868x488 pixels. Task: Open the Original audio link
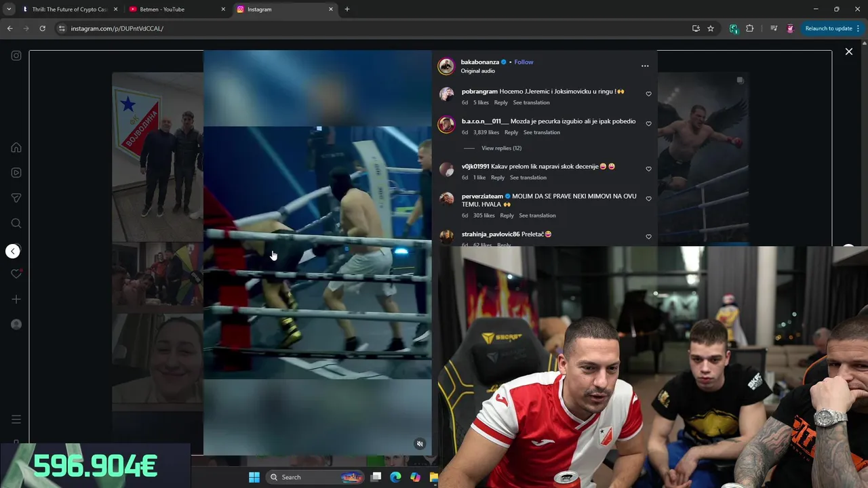(x=478, y=71)
